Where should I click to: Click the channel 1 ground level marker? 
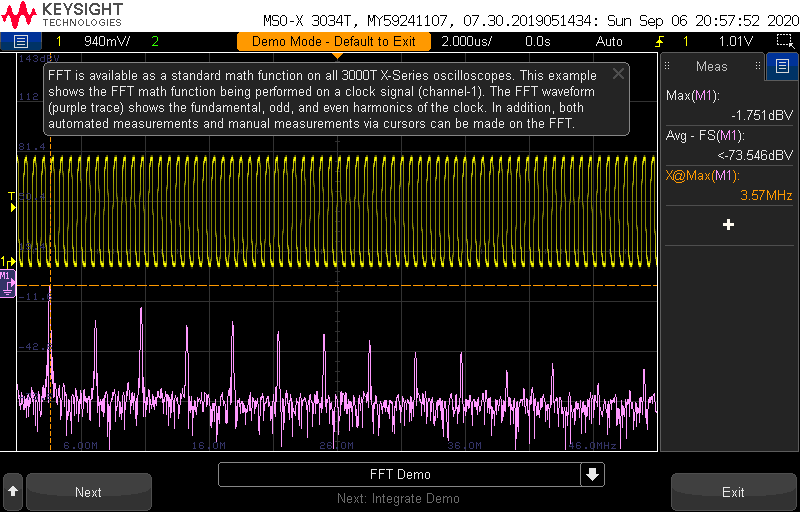pos(5,261)
